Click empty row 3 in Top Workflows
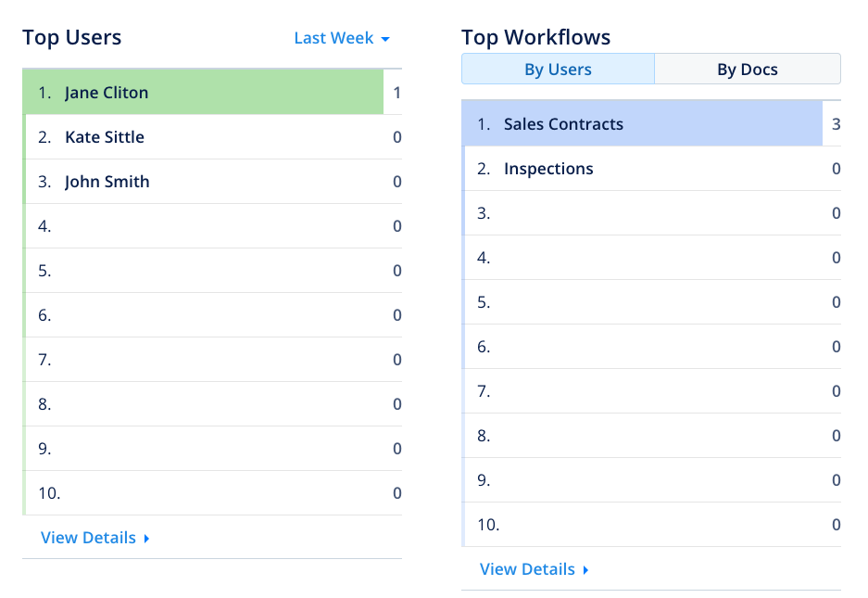Screen dimensions: 868x598 coord(648,213)
